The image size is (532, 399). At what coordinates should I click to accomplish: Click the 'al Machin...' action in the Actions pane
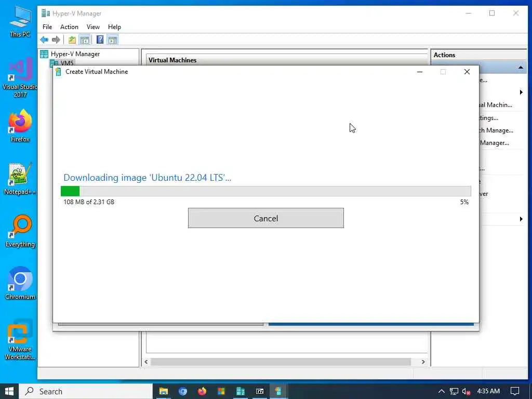pyautogui.click(x=496, y=105)
